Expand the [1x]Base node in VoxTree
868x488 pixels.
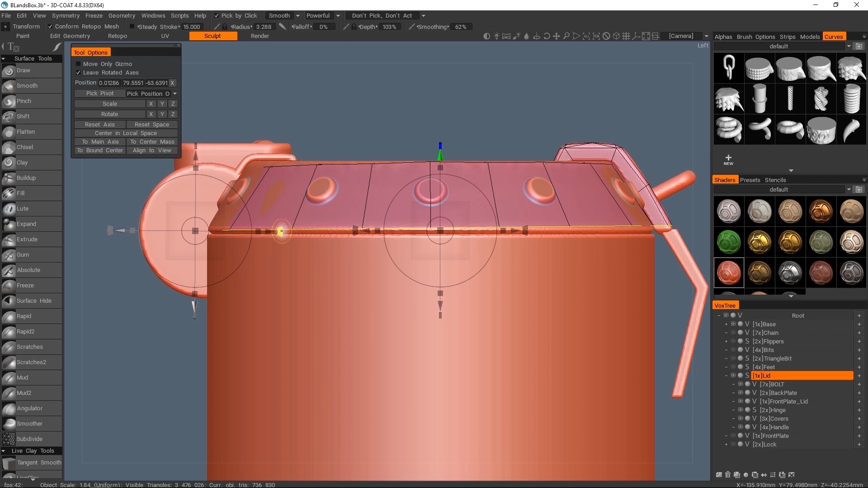pyautogui.click(x=726, y=324)
